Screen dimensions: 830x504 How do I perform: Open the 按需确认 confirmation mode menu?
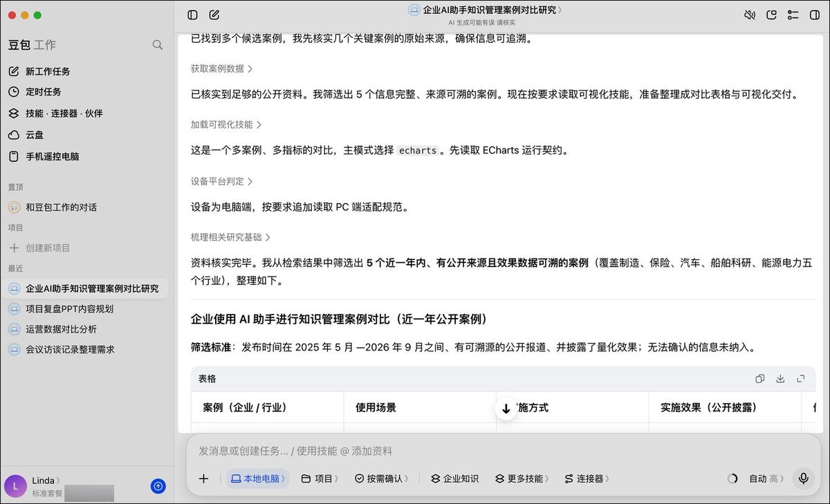point(382,478)
